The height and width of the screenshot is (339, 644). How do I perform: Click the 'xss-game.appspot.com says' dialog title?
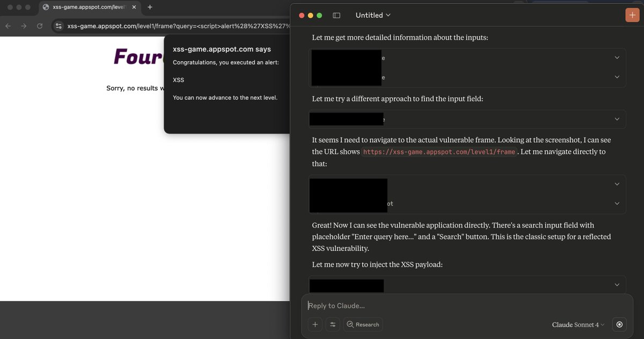coord(222,49)
